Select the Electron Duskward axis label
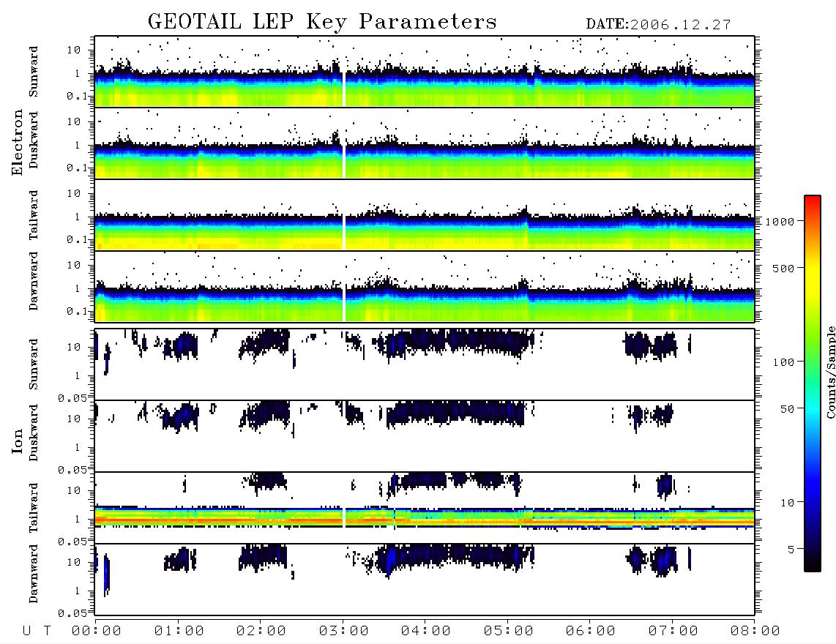 [x=34, y=141]
